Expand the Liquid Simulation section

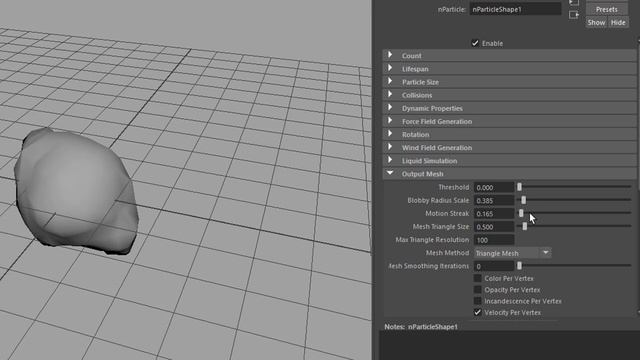[x=509, y=160]
